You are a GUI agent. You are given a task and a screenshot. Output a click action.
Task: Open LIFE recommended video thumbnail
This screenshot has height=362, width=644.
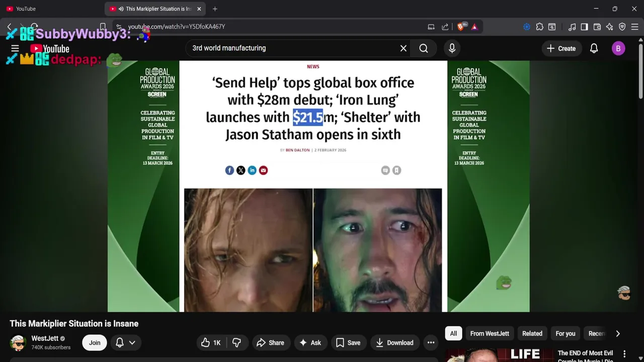click(x=499, y=355)
